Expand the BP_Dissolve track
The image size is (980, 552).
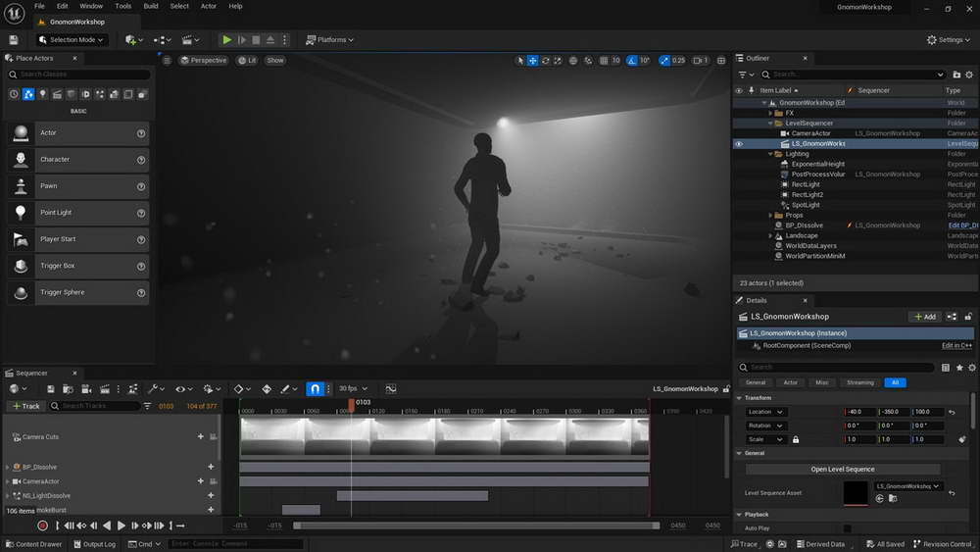point(8,467)
